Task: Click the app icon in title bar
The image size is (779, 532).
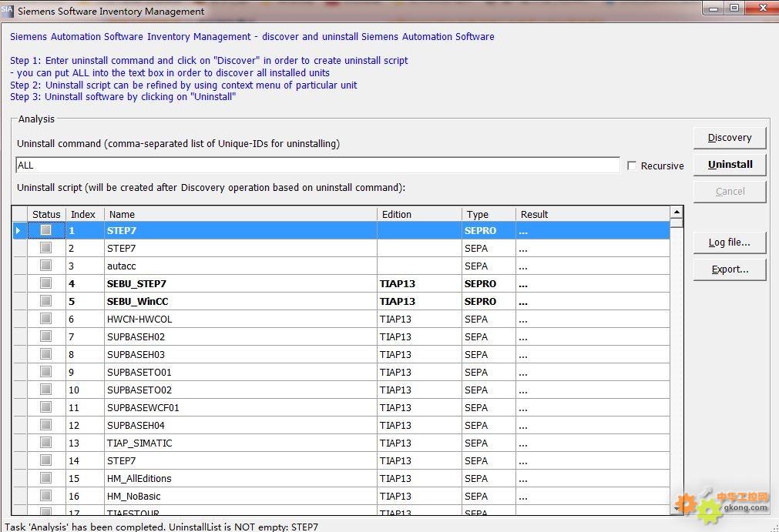Action: 7,11
